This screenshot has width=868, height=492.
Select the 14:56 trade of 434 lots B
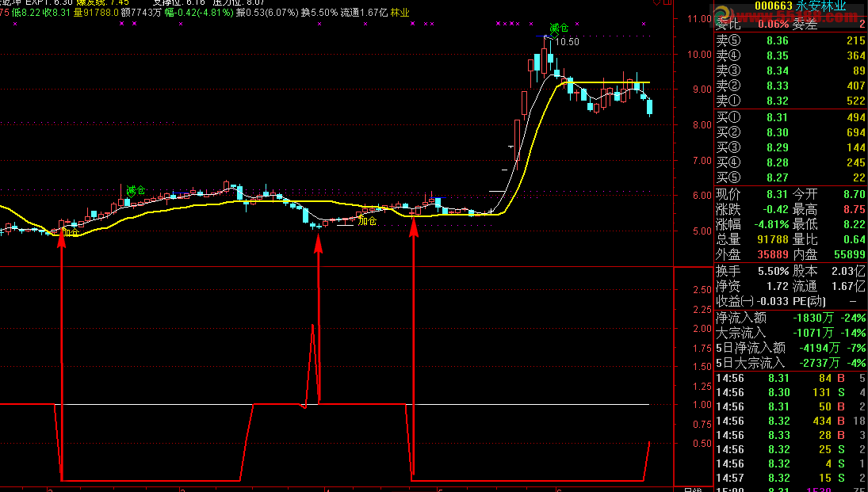pos(790,421)
